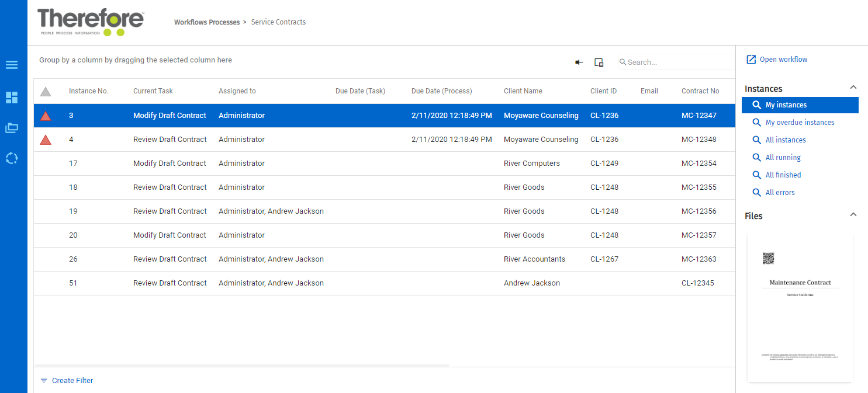Select instance number 19
The height and width of the screenshot is (393, 868).
[73, 211]
